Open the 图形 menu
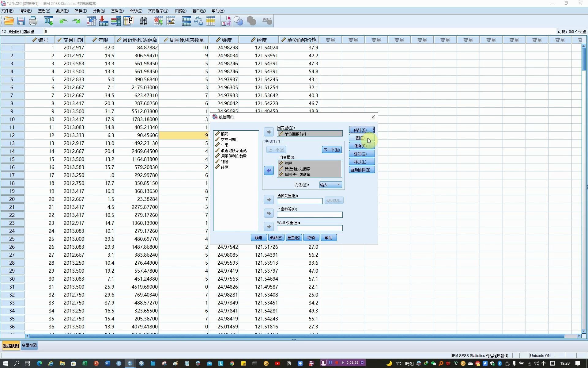The width and height of the screenshot is (588, 368). (136, 11)
